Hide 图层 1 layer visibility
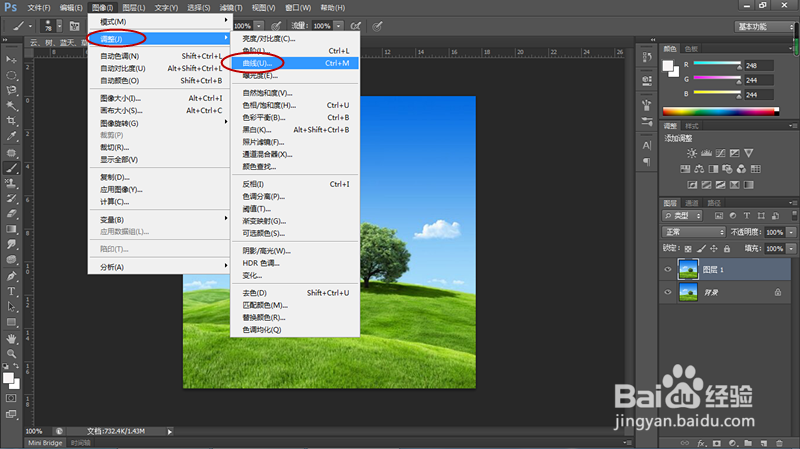 click(668, 269)
